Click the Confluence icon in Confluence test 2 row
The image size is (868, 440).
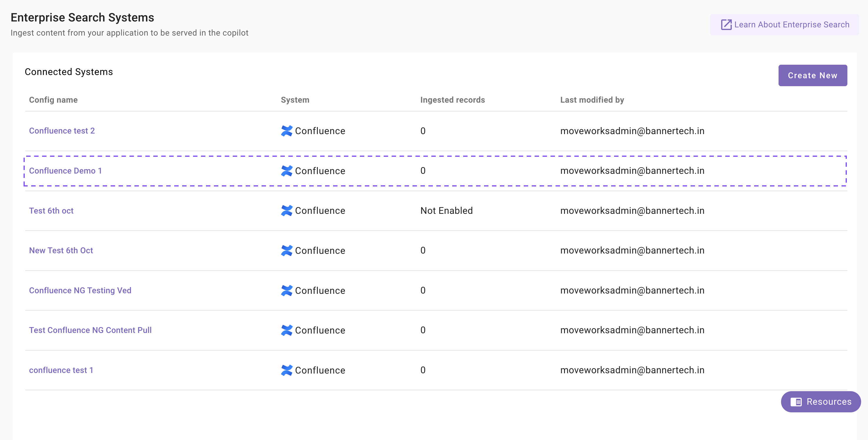[x=286, y=131]
